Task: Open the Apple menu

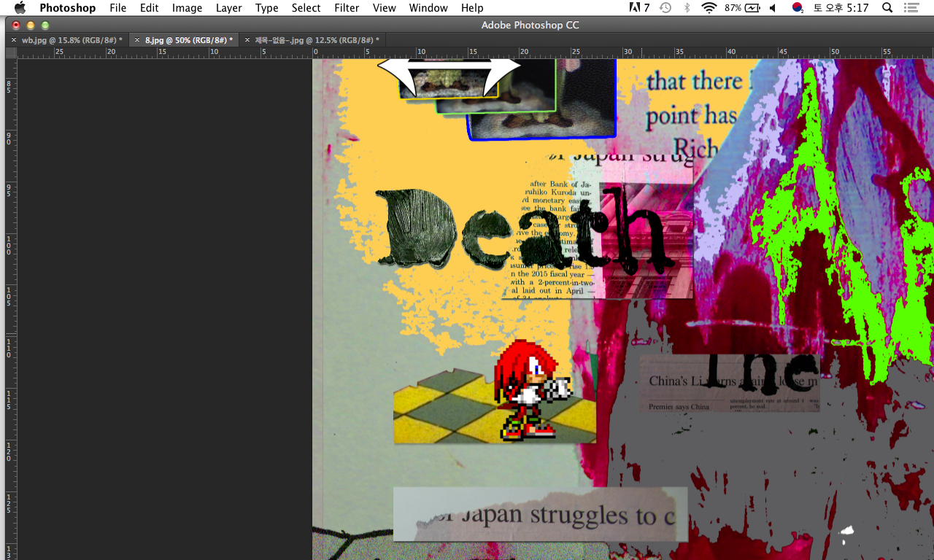Action: pos(20,8)
